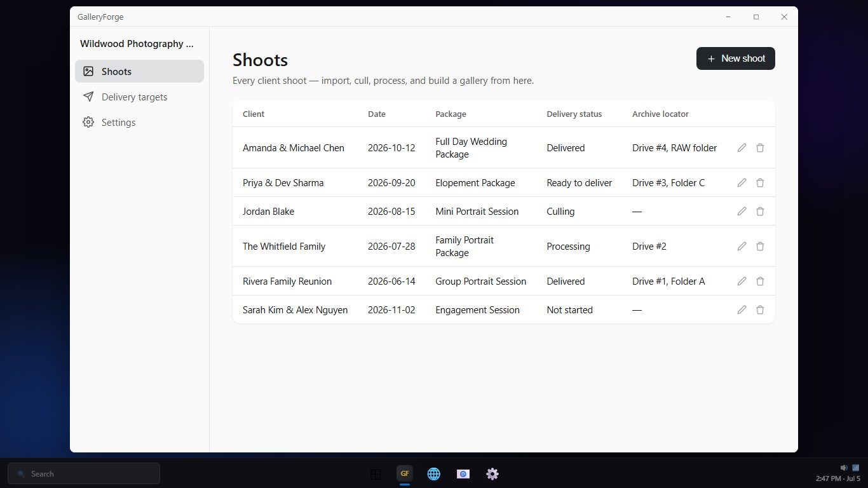
Task: Click the Archive locator column header
Action: [x=660, y=114]
